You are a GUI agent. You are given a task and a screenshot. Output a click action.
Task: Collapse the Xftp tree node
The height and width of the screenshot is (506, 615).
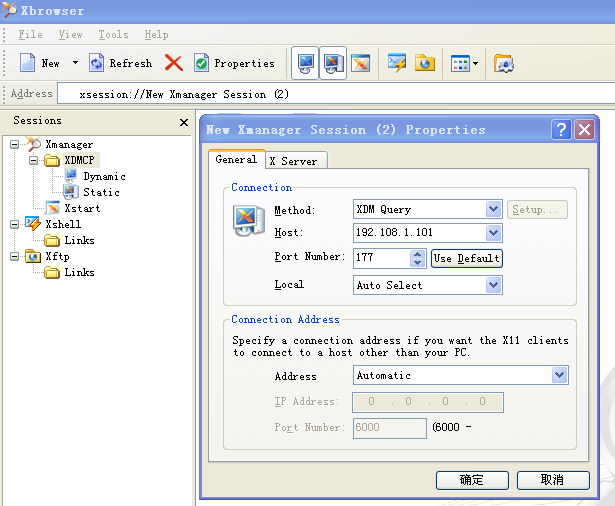14,256
